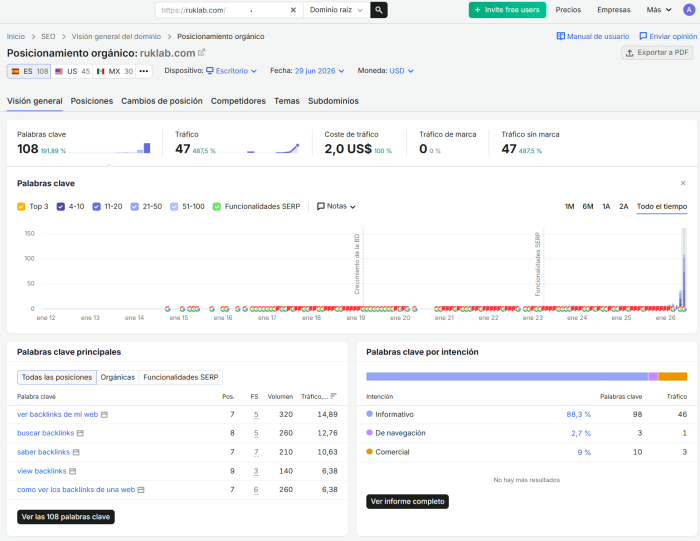Click Invite free users button
The width and height of the screenshot is (700, 541).
(507, 10)
